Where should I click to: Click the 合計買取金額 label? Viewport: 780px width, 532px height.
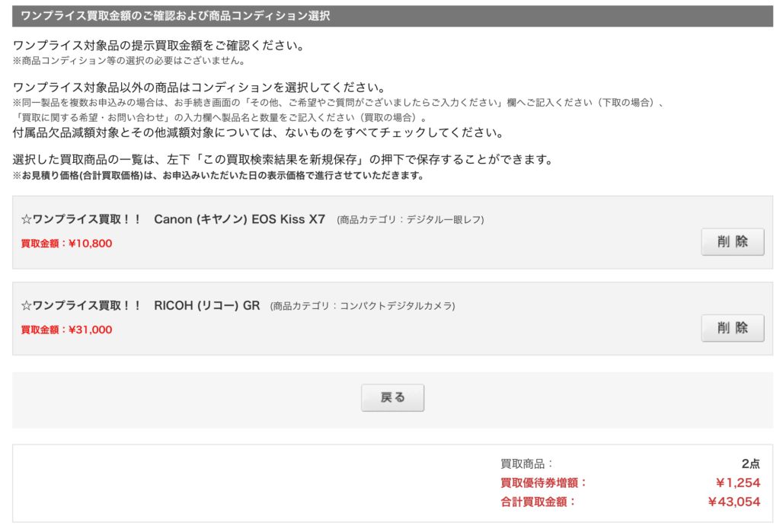pos(538,502)
